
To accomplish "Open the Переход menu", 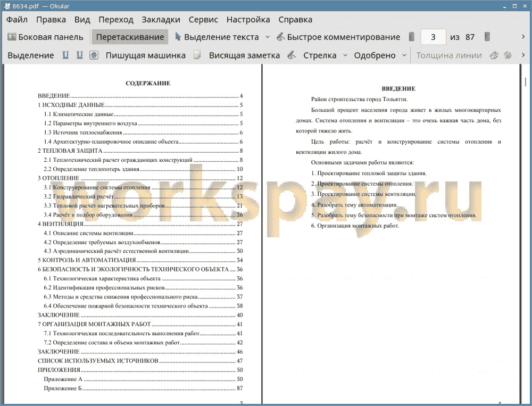I will 115,20.
